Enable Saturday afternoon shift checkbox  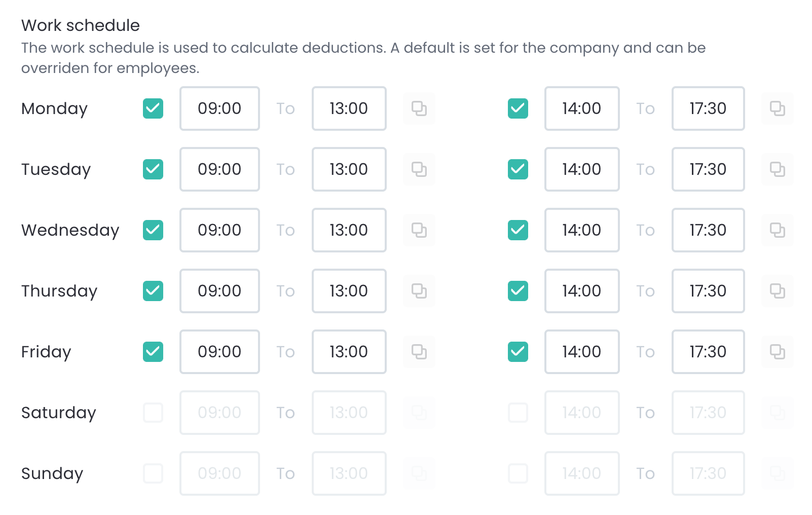coord(518,413)
